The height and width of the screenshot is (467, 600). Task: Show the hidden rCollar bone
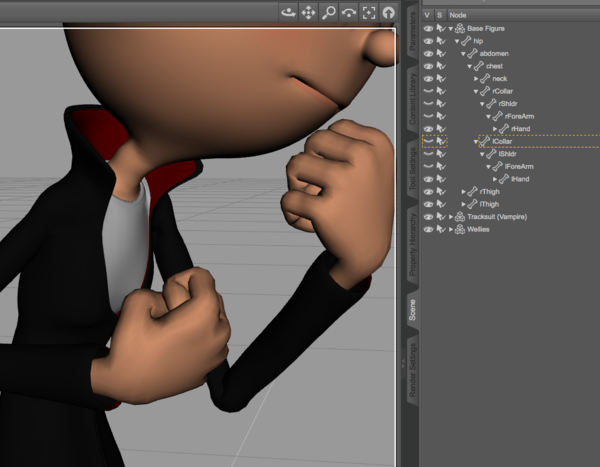[x=428, y=91]
